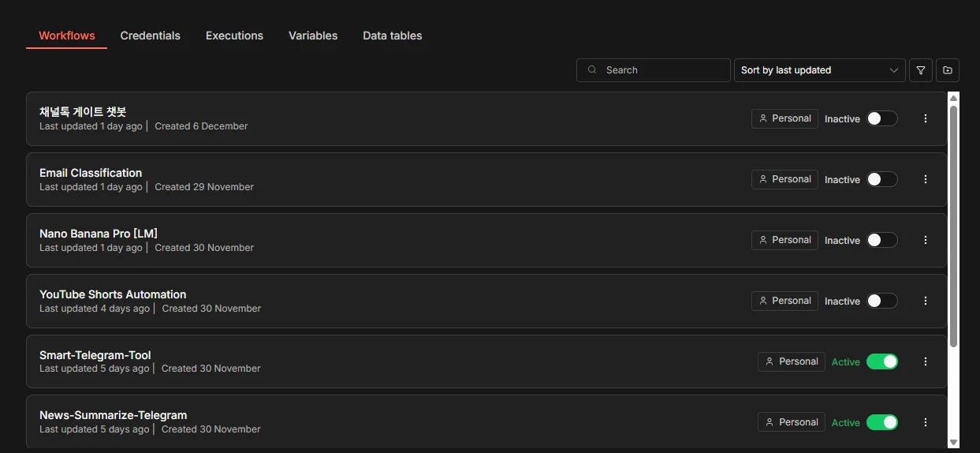The height and width of the screenshot is (453, 980).
Task: Go to the Data tables tab
Action: coord(392,36)
